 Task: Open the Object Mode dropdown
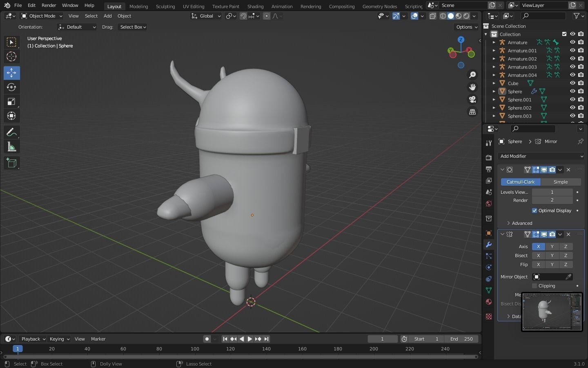42,16
